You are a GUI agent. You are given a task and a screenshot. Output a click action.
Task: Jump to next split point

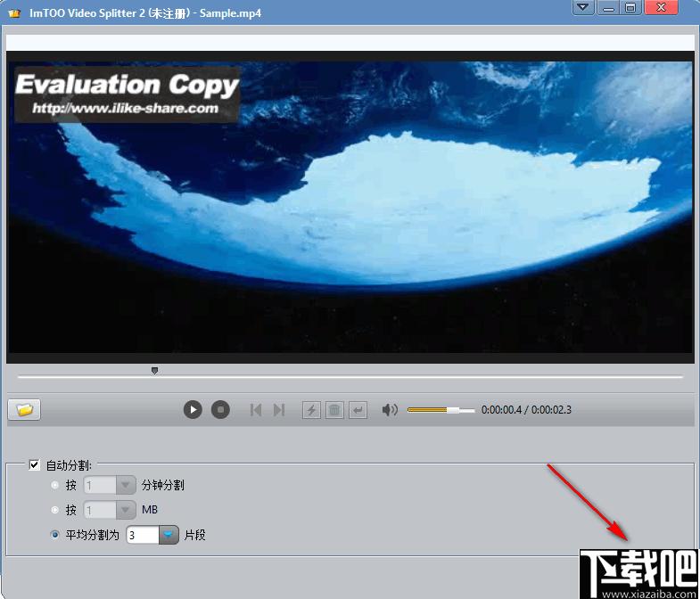click(x=279, y=410)
